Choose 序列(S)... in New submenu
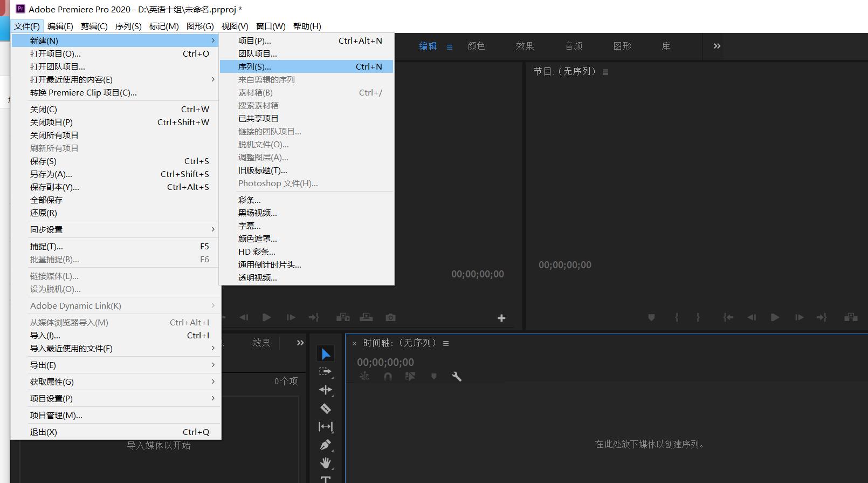Screen dimensions: 868x483 (306, 66)
